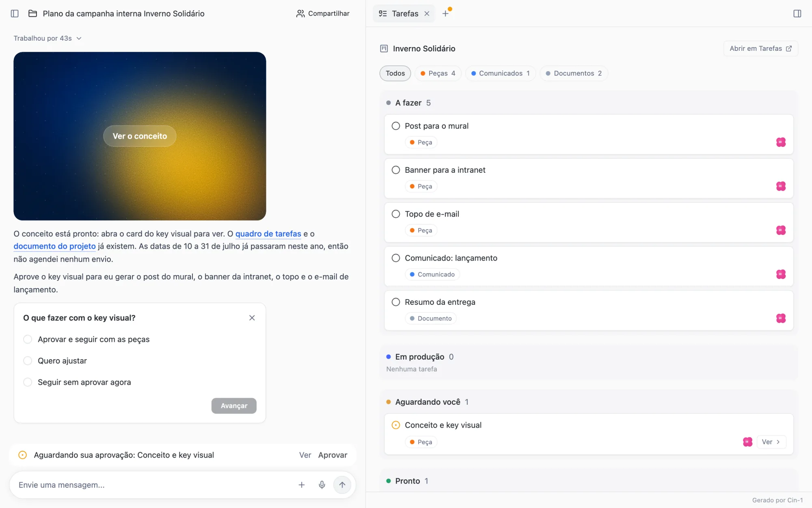812x508 pixels.
Task: Focus the Envie uma mensagem field
Action: pyautogui.click(x=154, y=485)
